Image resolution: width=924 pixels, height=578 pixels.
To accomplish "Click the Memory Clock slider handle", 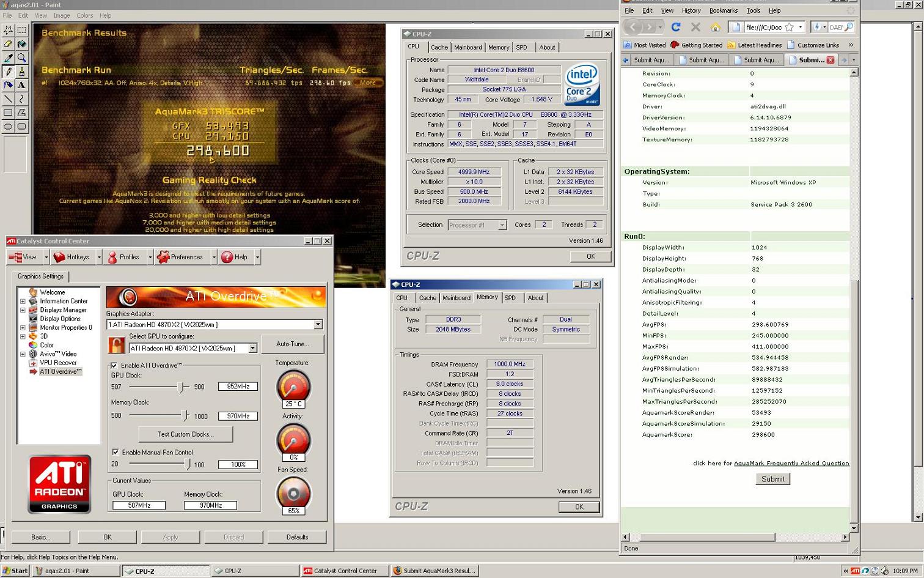I will [x=185, y=416].
